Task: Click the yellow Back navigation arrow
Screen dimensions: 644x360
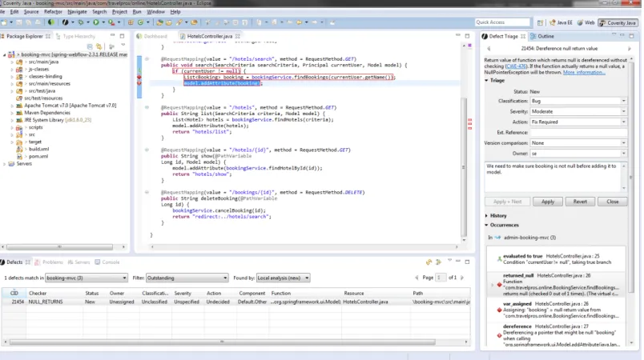Action: point(300,22)
